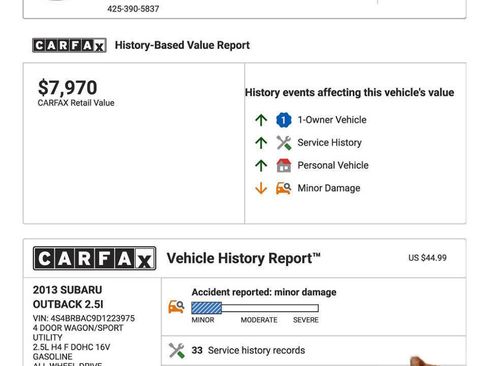Click the accident car icon beside damage bar
The height and width of the screenshot is (366, 488).
176,307
